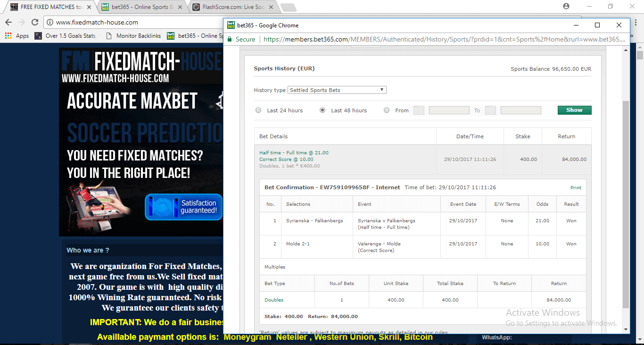Select the From date range option
The height and width of the screenshot is (345, 644).
pyautogui.click(x=387, y=110)
